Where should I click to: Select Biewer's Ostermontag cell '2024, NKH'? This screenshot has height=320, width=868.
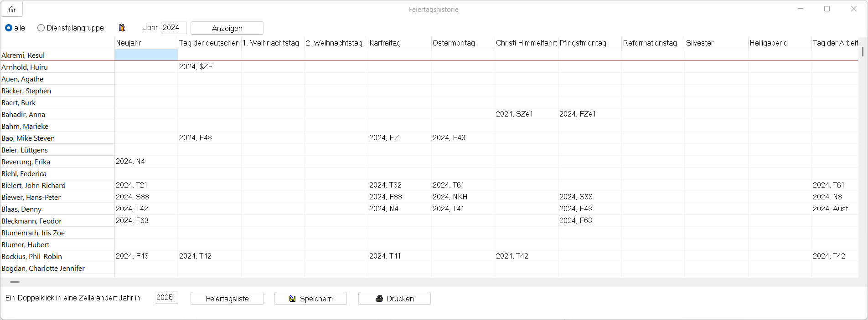click(x=463, y=197)
